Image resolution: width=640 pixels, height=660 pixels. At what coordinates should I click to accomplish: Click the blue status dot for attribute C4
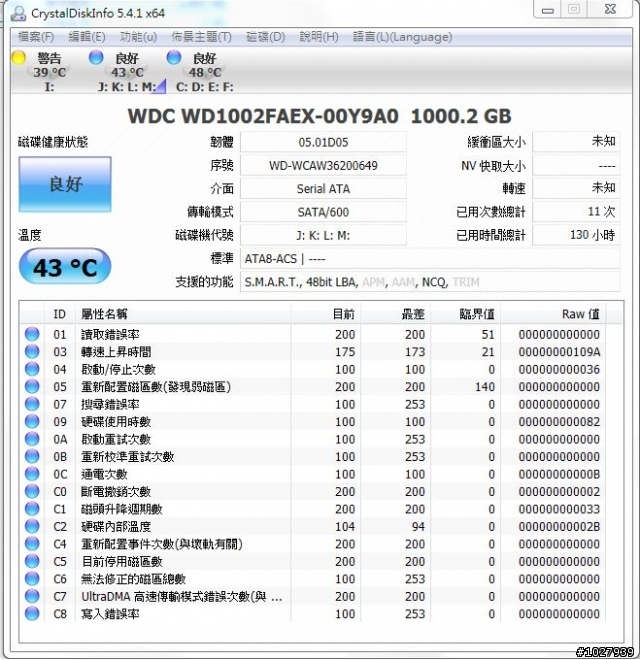(32, 544)
